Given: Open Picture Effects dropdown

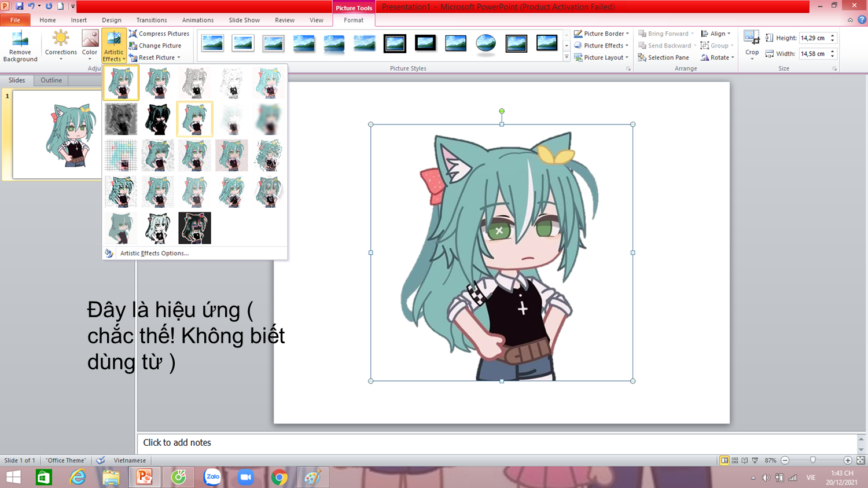Looking at the screenshot, I should tap(602, 46).
